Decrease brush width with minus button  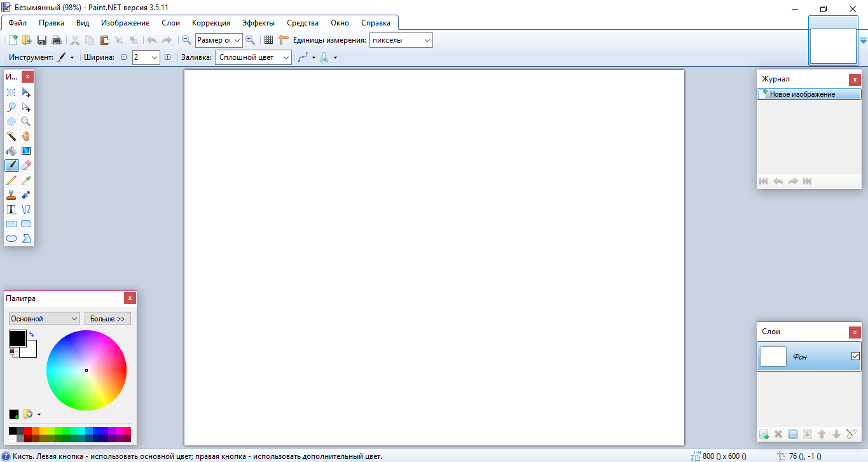[124, 57]
